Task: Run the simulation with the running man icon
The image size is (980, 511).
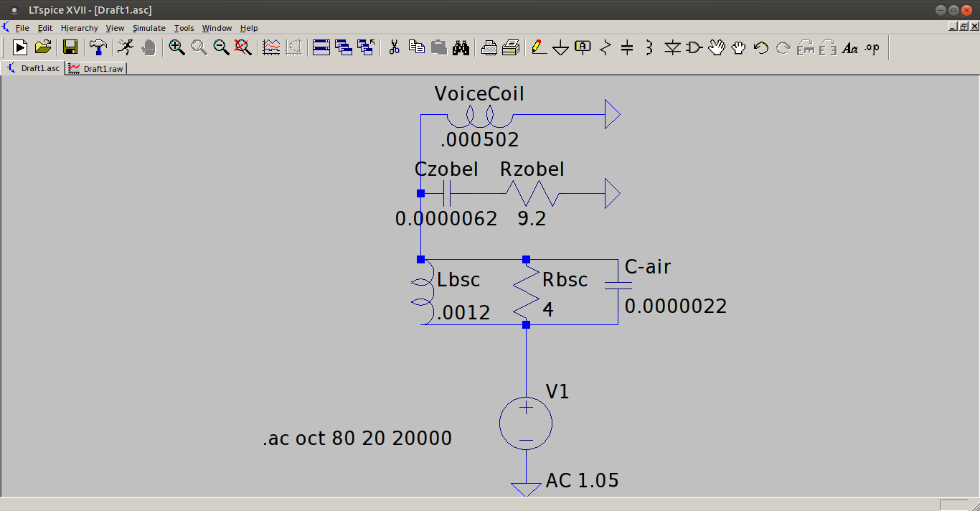Action: point(126,47)
